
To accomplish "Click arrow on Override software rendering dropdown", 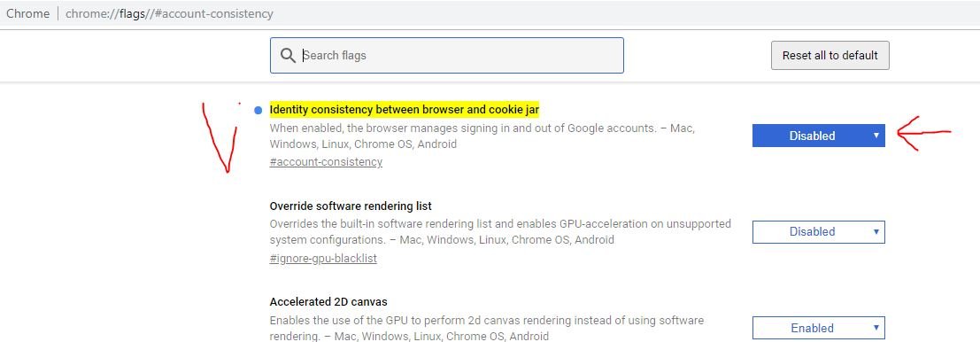I will tap(876, 232).
